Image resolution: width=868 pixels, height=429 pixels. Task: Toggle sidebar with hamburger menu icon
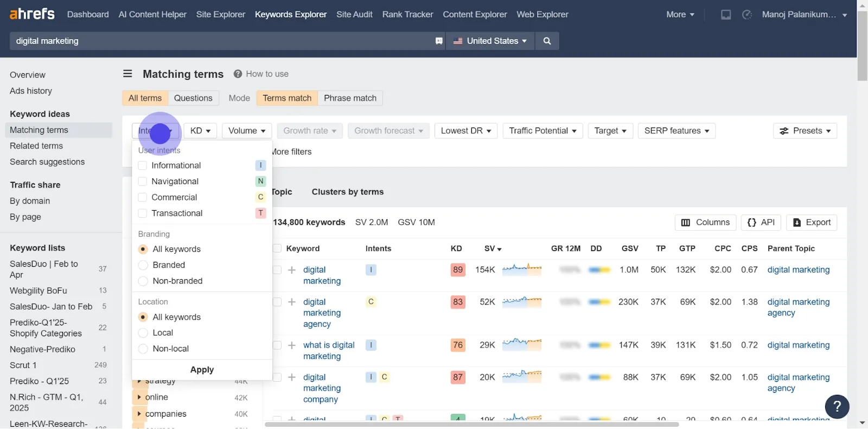click(127, 74)
